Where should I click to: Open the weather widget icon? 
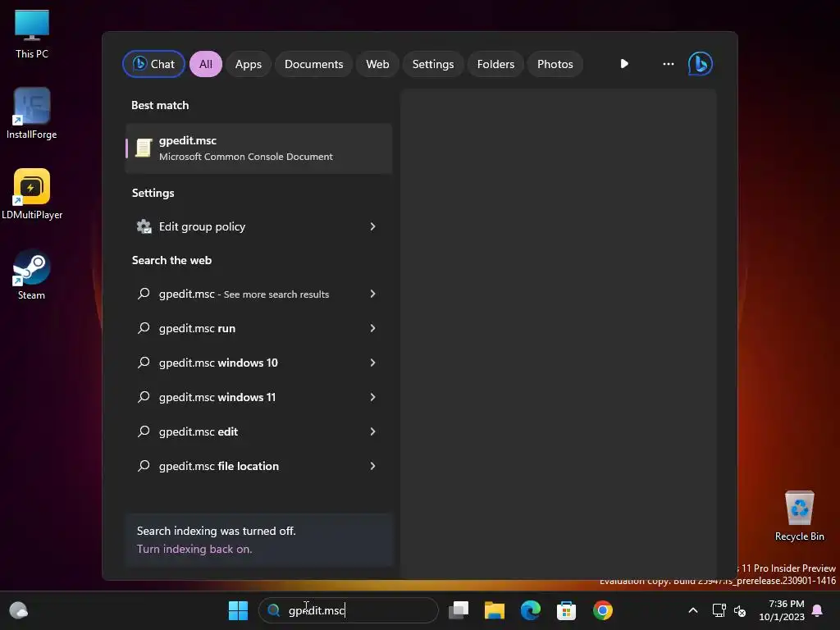(19, 610)
